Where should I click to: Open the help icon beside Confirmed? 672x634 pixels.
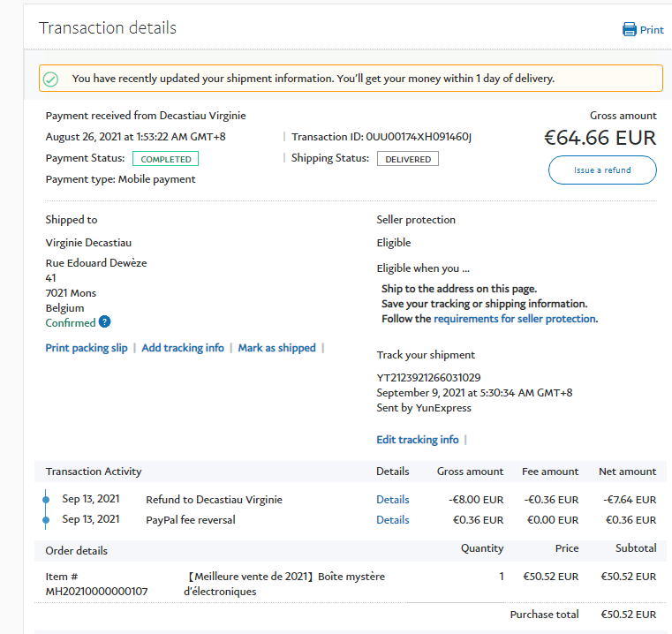(105, 322)
